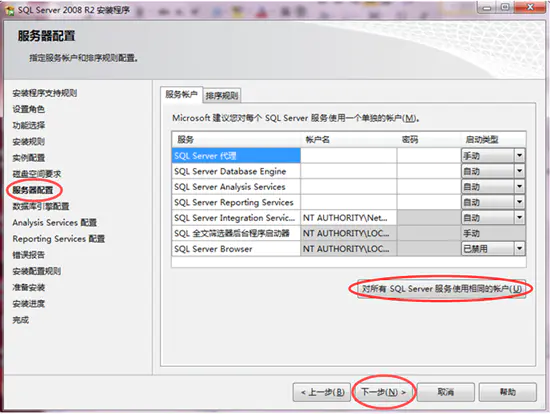Select Analysis Services 配置 step in sidebar
The width and height of the screenshot is (550, 414).
pyautogui.click(x=54, y=222)
